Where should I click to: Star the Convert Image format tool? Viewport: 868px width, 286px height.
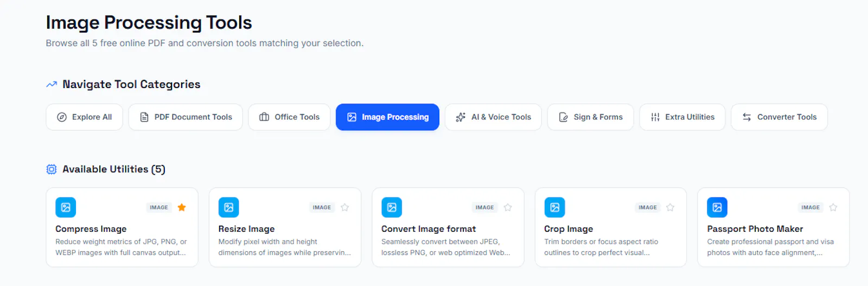(x=508, y=207)
